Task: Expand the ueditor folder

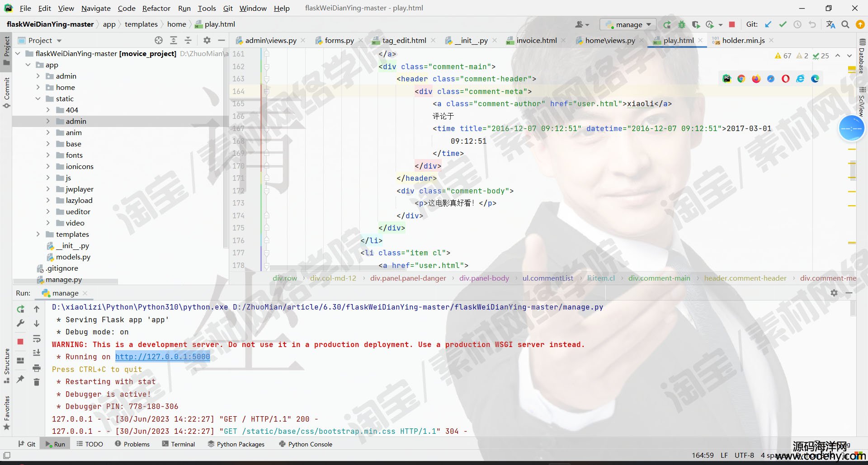Action: [48, 212]
